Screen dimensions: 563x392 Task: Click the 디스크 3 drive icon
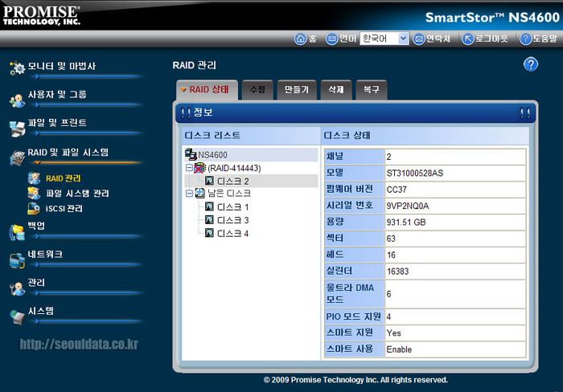pos(209,220)
